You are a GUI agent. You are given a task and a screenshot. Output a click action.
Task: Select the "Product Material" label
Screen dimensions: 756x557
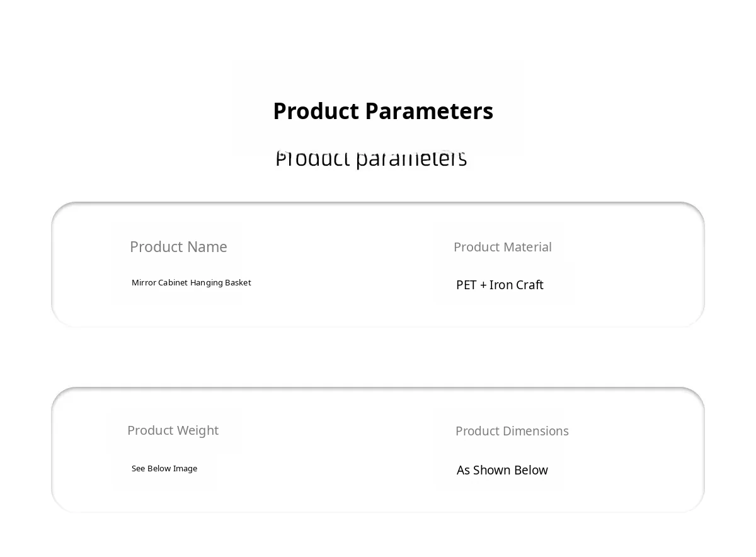click(502, 247)
